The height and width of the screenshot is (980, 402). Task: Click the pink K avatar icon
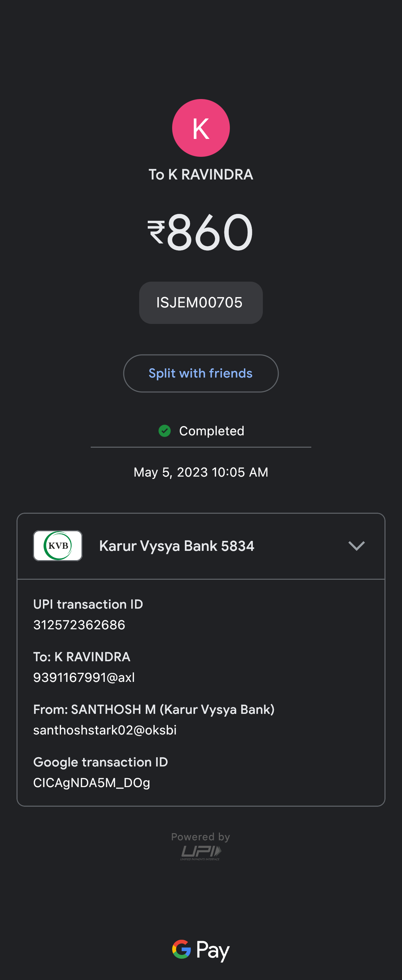(x=201, y=128)
